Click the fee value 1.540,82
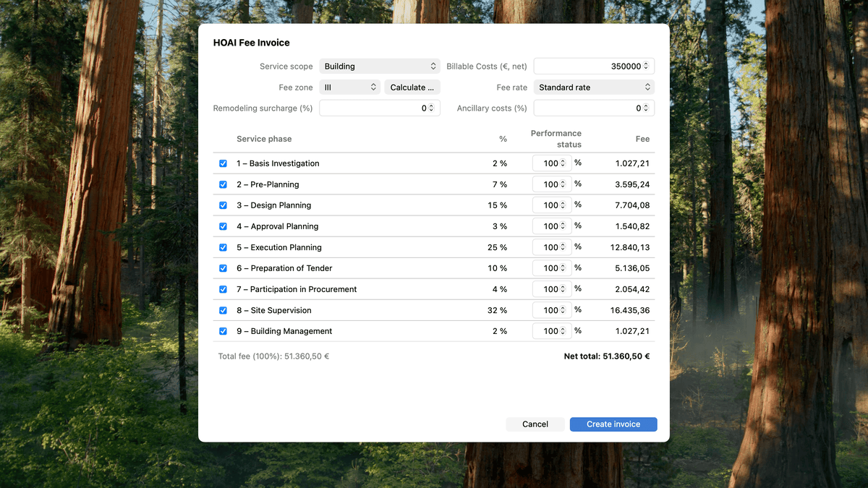Screen dimensions: 868x488 [632, 226]
